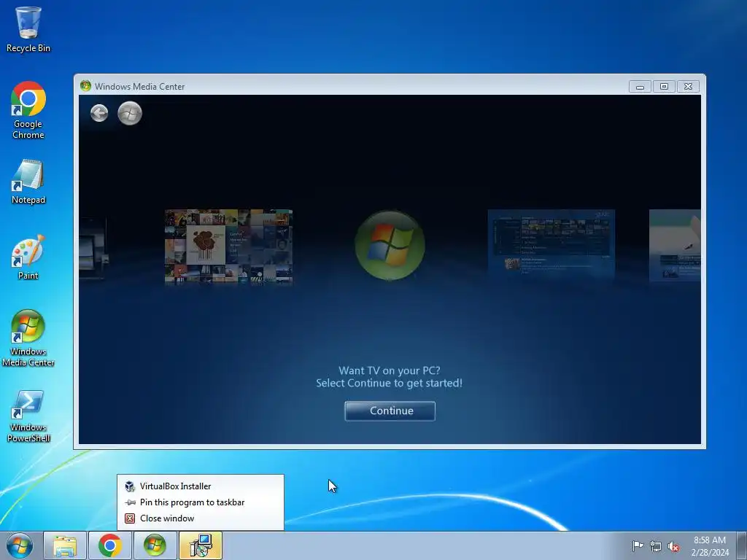The width and height of the screenshot is (747, 560).
Task: Switch to Chrome in the taskbar
Action: click(110, 545)
